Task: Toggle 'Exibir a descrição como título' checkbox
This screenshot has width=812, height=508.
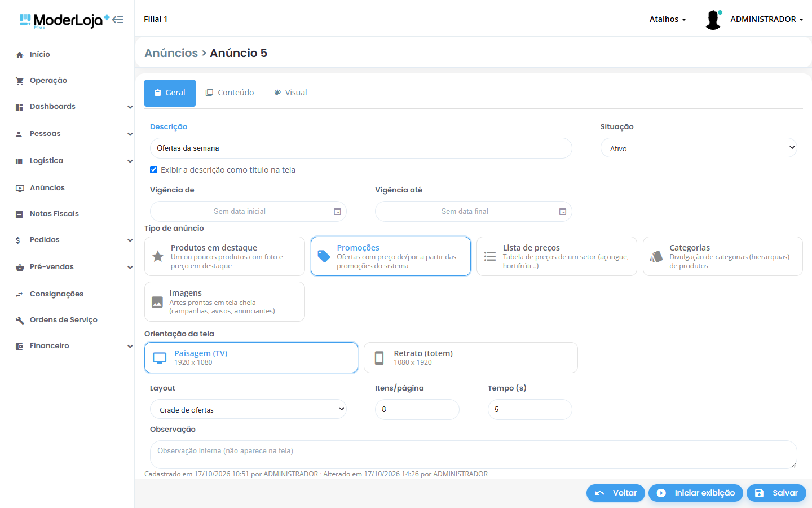Action: [x=154, y=170]
